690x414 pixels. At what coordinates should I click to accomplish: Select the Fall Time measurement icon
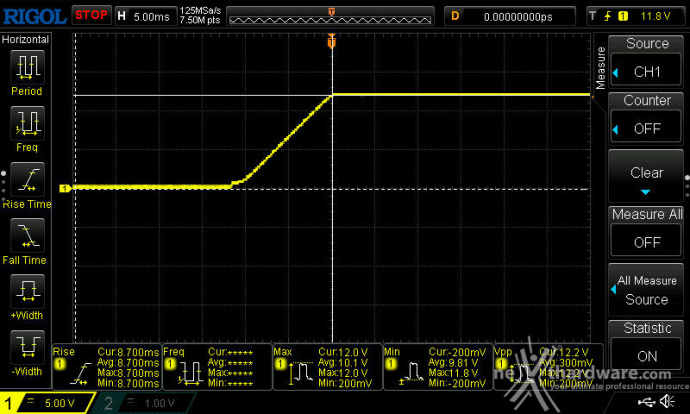coord(27,235)
